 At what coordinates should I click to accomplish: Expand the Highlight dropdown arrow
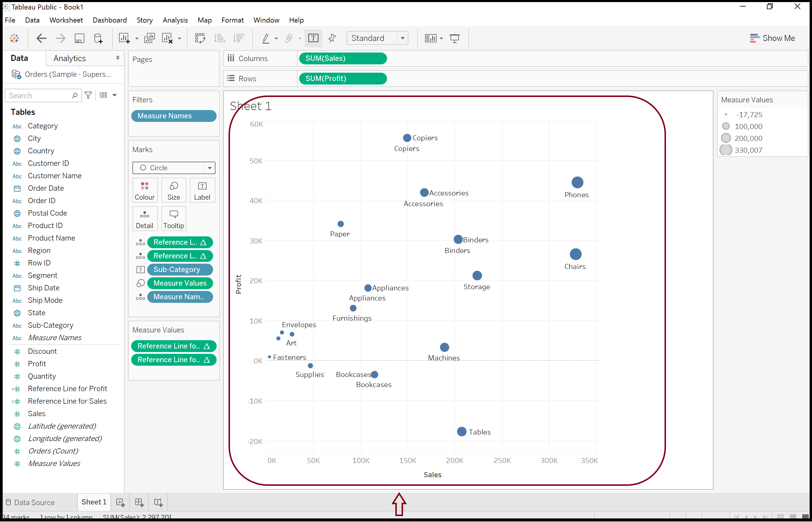276,39
